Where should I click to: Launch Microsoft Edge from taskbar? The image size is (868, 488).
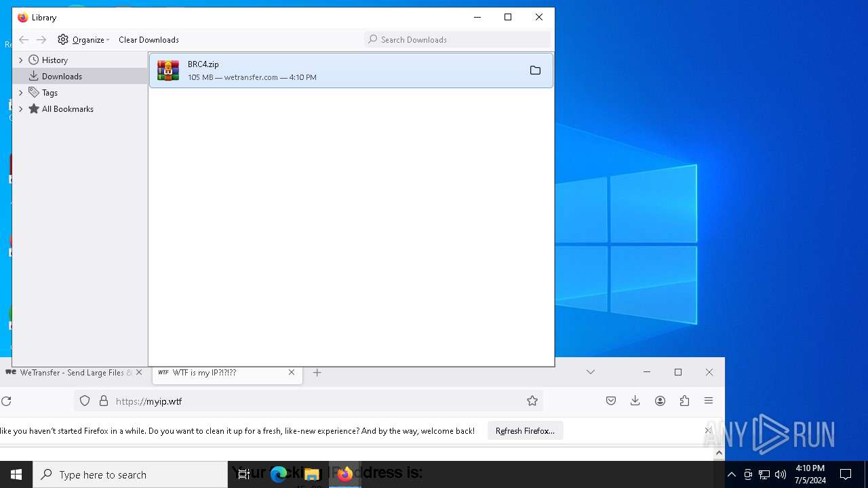coord(279,474)
